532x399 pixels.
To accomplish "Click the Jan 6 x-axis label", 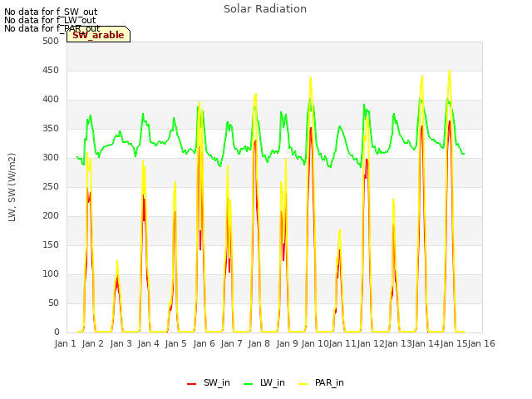I will [204, 343].
